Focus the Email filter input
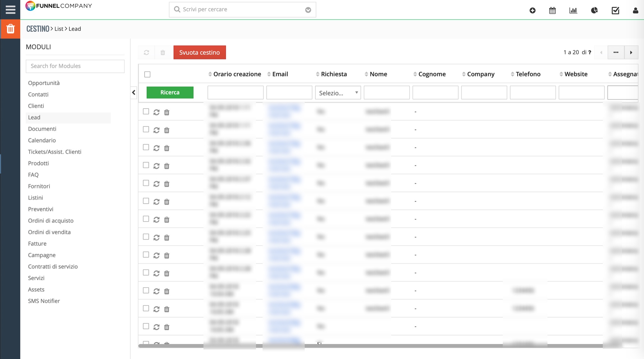 [289, 93]
